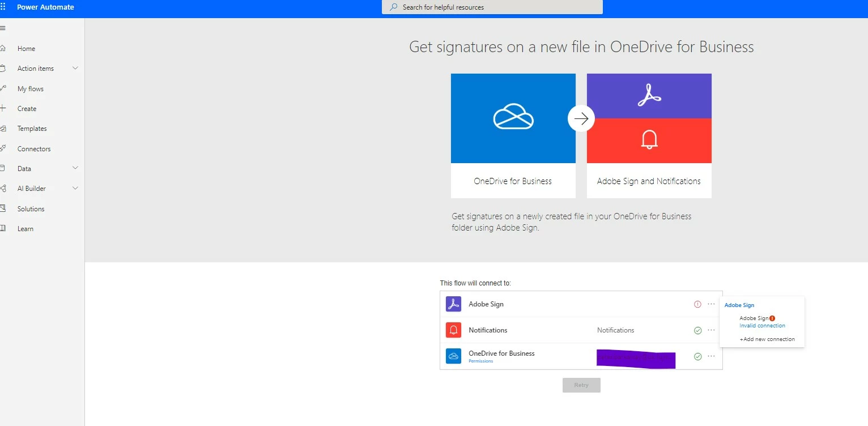Click Notifications green checkmark status icon
The width and height of the screenshot is (868, 426).
tap(697, 330)
